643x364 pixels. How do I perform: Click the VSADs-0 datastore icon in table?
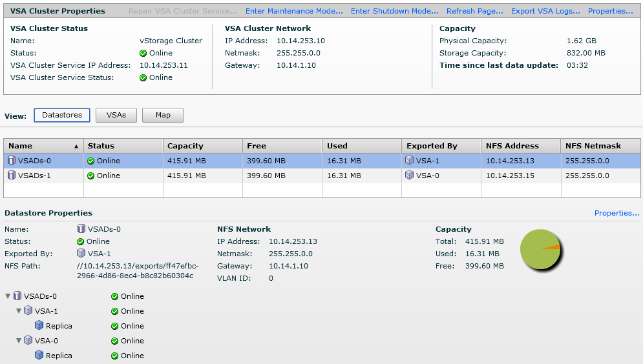[12, 161]
